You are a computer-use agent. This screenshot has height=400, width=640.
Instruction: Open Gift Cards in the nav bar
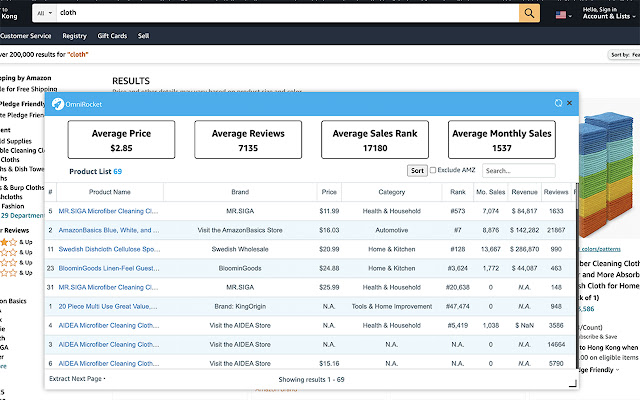point(112,36)
